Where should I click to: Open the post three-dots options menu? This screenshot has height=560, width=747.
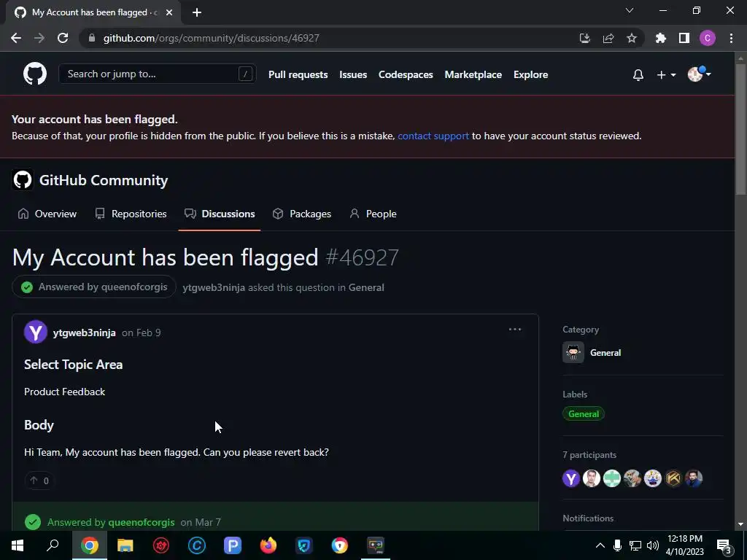(514, 330)
